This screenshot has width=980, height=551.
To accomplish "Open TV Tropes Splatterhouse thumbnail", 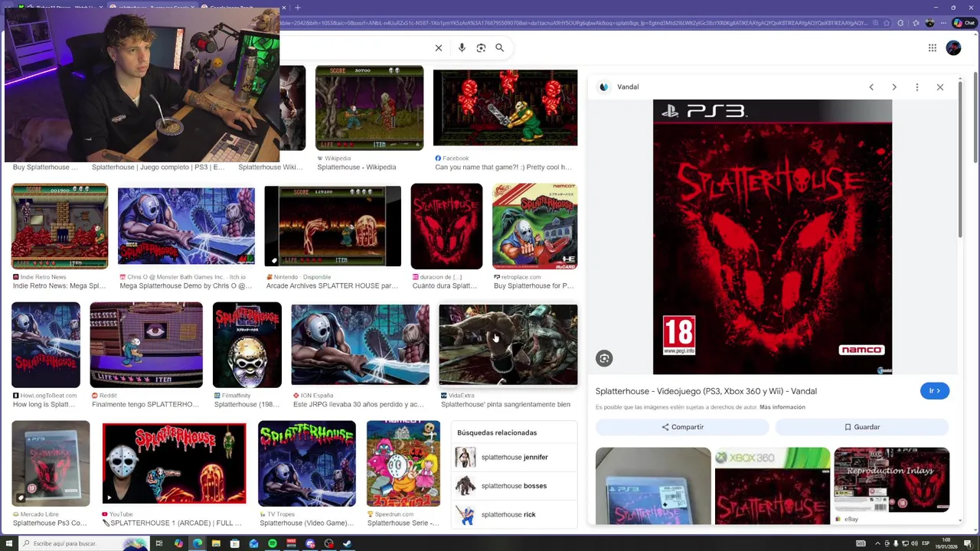I will 307,464.
